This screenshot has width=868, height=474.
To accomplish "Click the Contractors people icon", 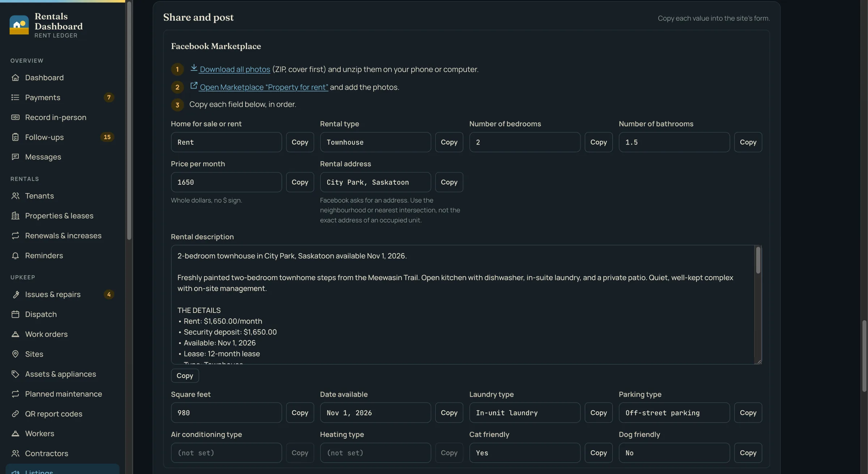I will tap(15, 453).
